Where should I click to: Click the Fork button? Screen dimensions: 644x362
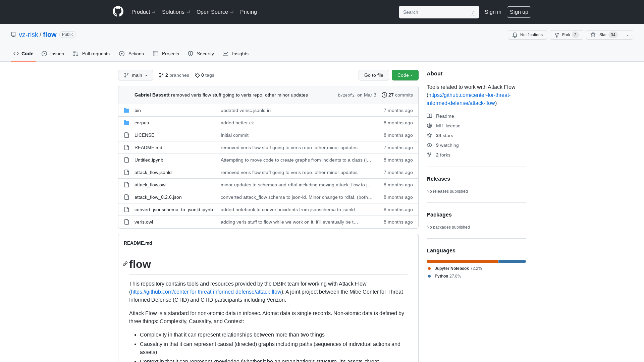click(x=567, y=35)
